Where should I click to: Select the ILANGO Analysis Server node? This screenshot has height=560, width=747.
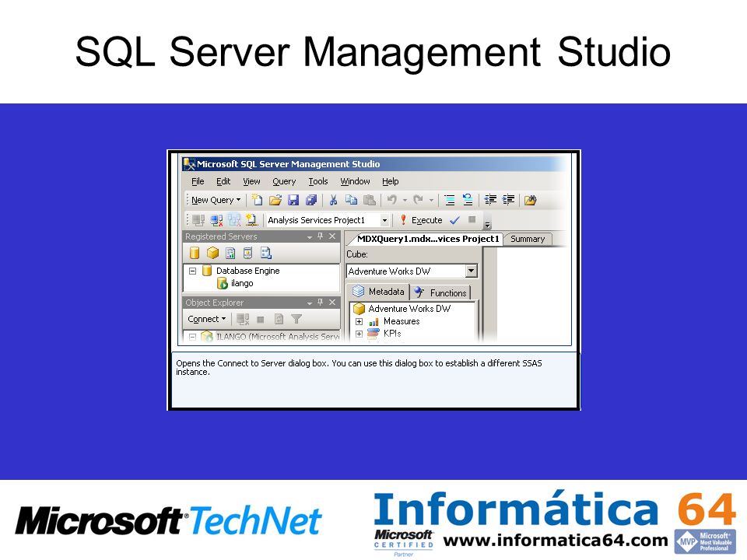pos(270,337)
